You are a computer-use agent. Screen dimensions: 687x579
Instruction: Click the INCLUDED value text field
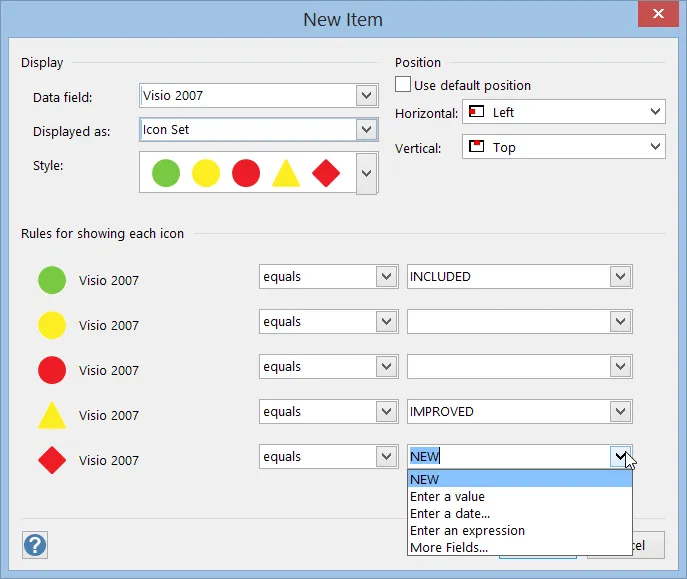tap(509, 276)
